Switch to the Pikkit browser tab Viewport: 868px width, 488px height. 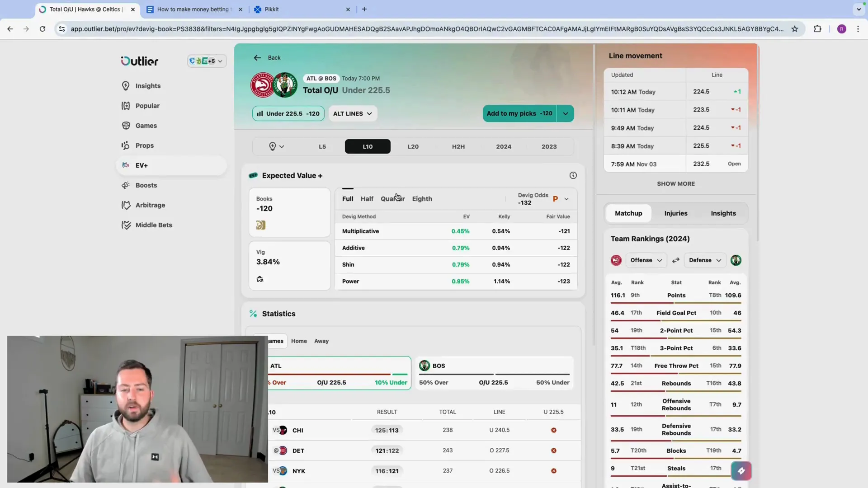(303, 9)
